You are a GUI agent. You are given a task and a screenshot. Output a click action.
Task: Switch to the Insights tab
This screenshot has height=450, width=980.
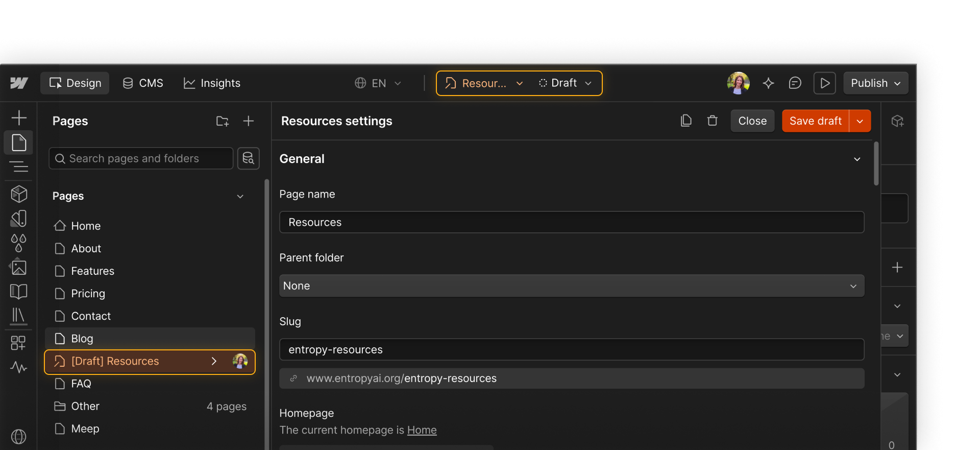click(x=212, y=83)
